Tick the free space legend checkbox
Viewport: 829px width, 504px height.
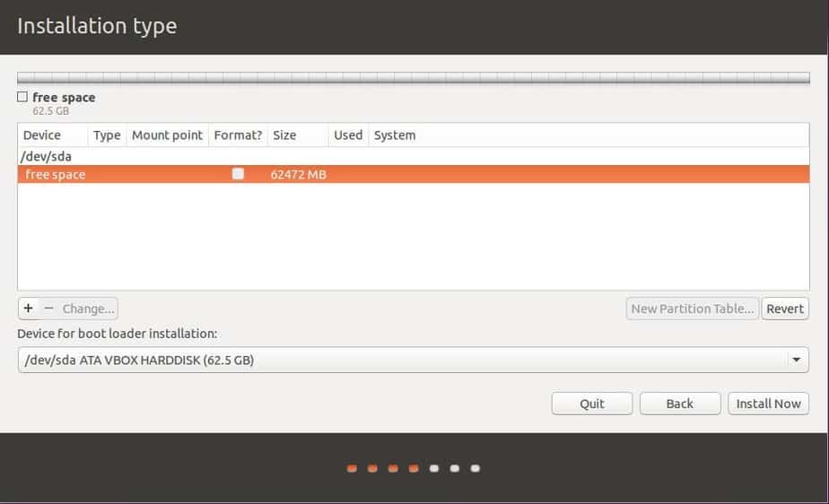click(x=22, y=97)
